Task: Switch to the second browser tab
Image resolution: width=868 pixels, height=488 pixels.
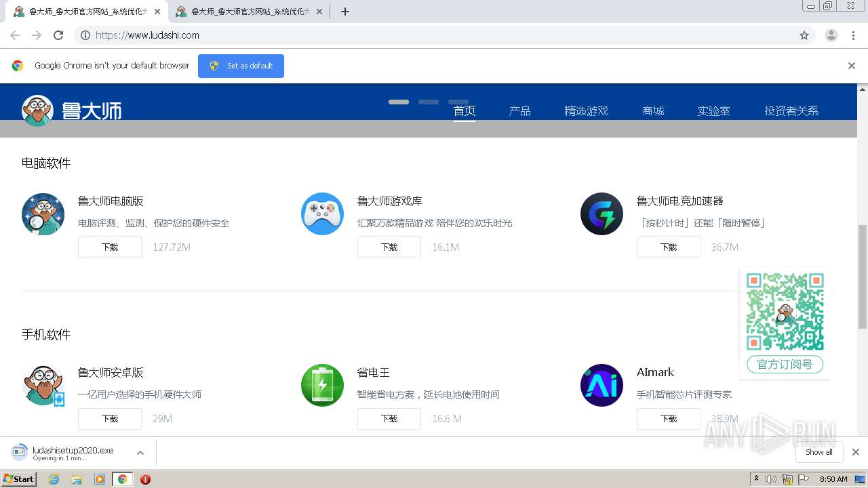Action: pos(247,12)
